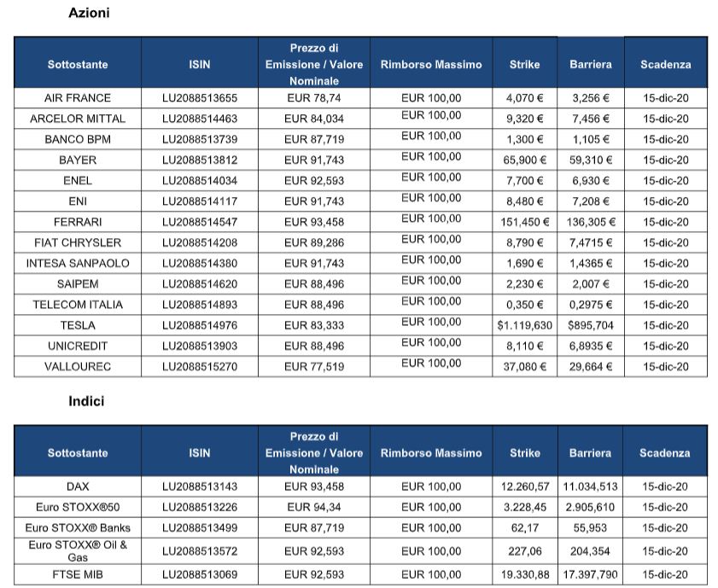Select Euro STOXX® Oil & Gas cell
718x588 pixels.
(x=78, y=551)
